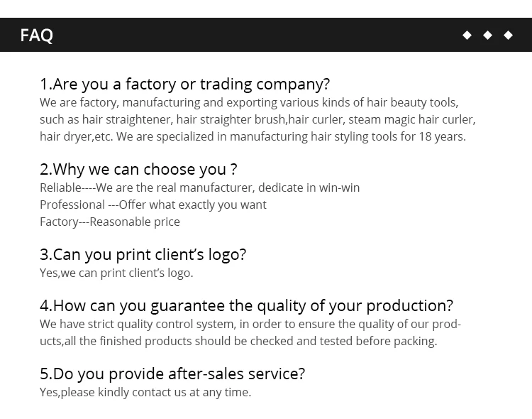Click the middle diamond icon in header
The image size is (532, 419).
click(487, 35)
